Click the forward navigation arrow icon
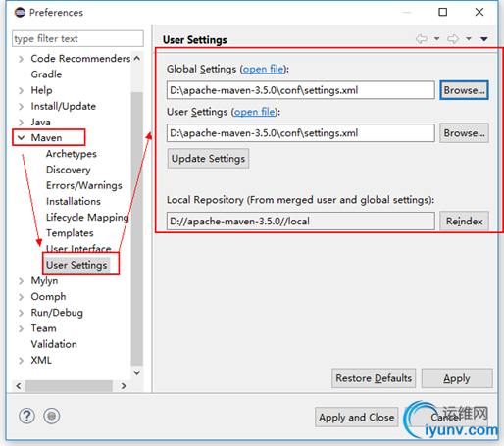Screen dimensions: 504x446 tap(453, 39)
